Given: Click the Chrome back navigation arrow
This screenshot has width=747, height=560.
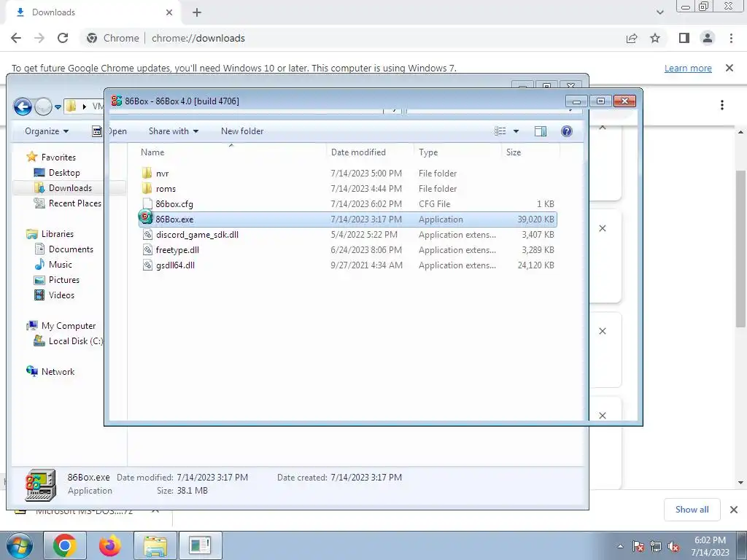Looking at the screenshot, I should [x=16, y=38].
